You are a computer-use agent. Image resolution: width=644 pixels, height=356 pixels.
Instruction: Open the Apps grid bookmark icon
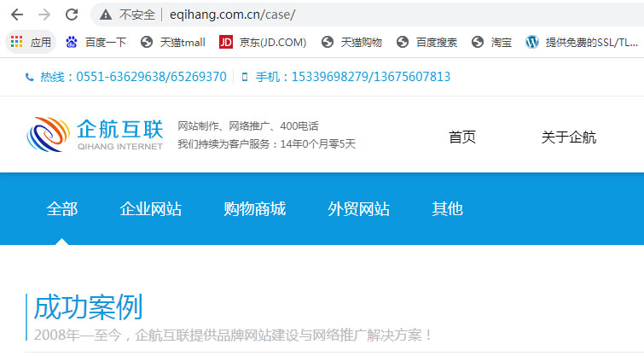point(17,42)
